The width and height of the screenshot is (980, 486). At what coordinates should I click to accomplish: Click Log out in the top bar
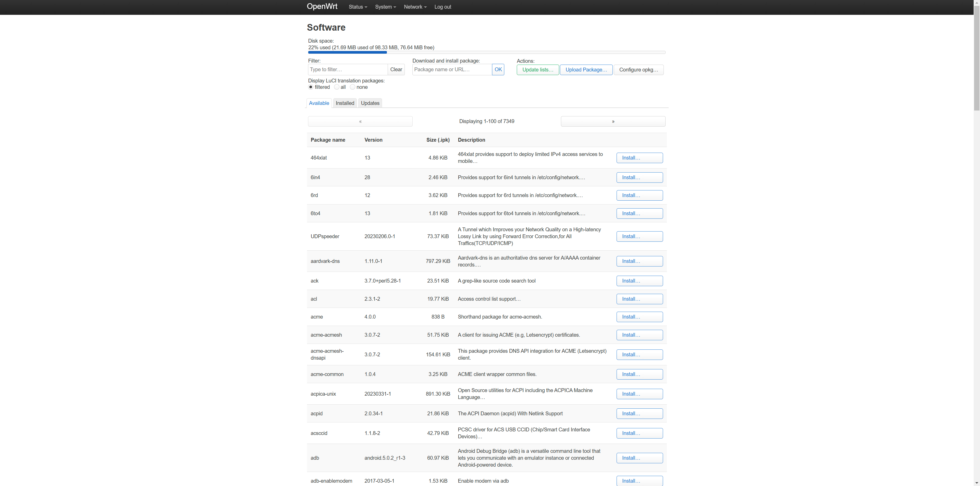(x=443, y=7)
